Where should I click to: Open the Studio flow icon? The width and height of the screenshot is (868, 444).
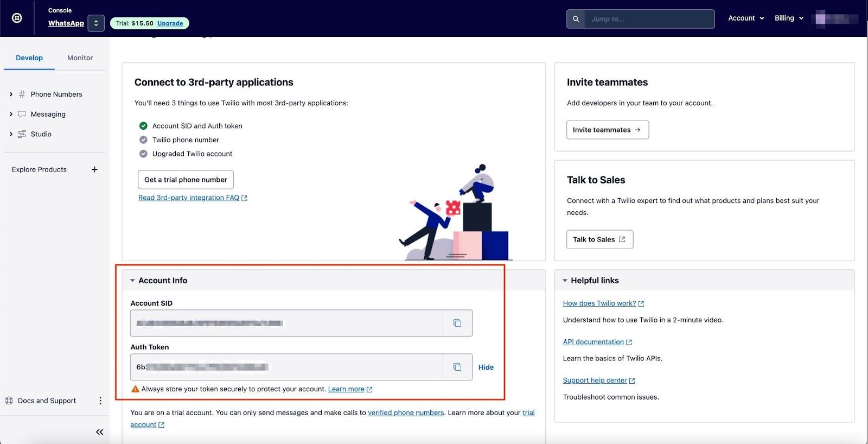[22, 134]
